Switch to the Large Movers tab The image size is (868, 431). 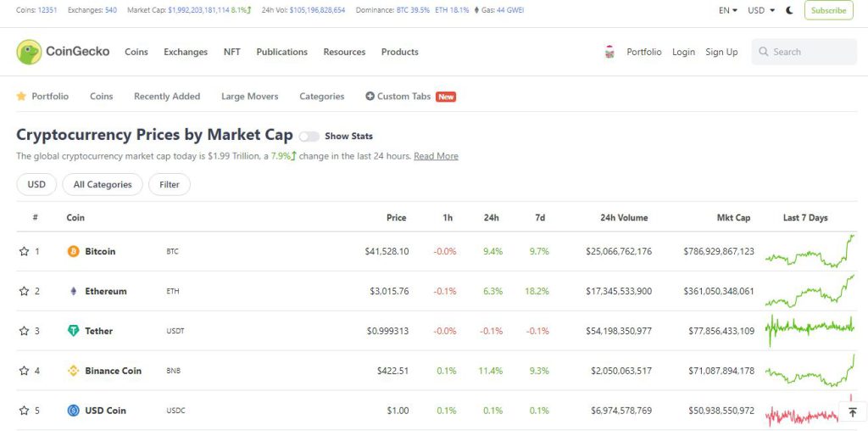pos(250,97)
